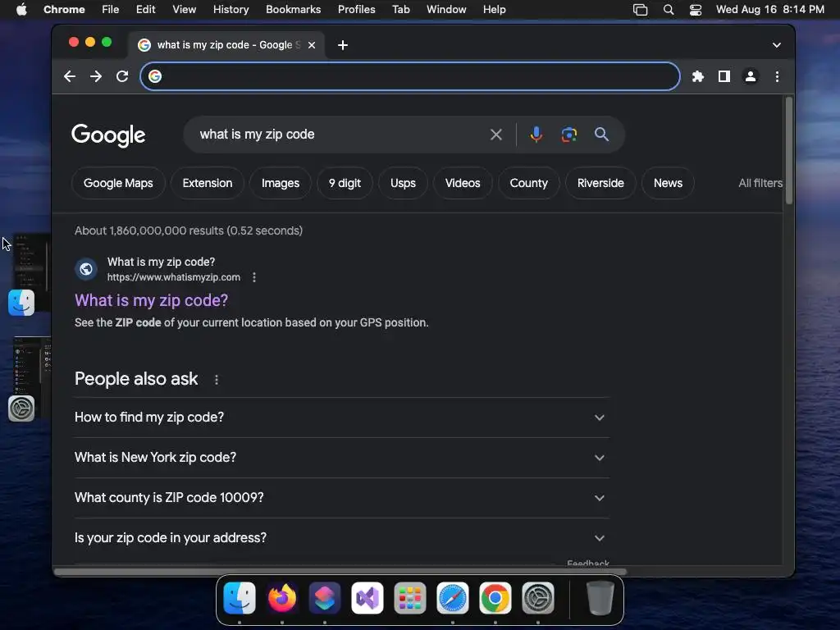Open the View menu
840x630 pixels.
tap(185, 10)
